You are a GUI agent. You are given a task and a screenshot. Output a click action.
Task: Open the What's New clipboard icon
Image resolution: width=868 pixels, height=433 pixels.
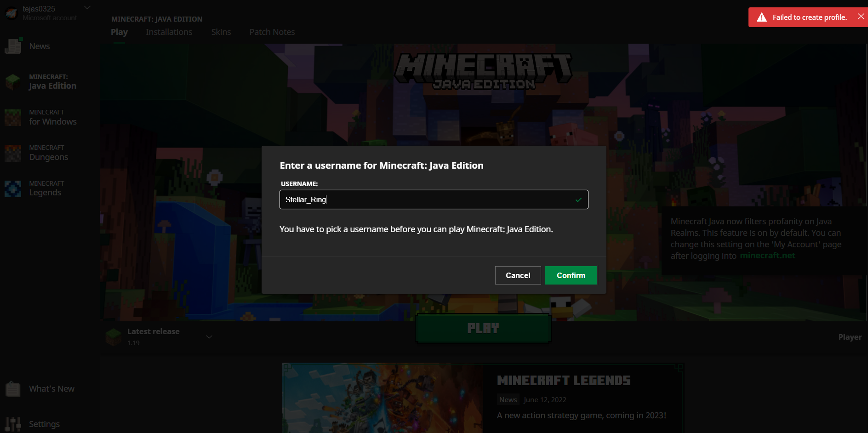coord(13,389)
